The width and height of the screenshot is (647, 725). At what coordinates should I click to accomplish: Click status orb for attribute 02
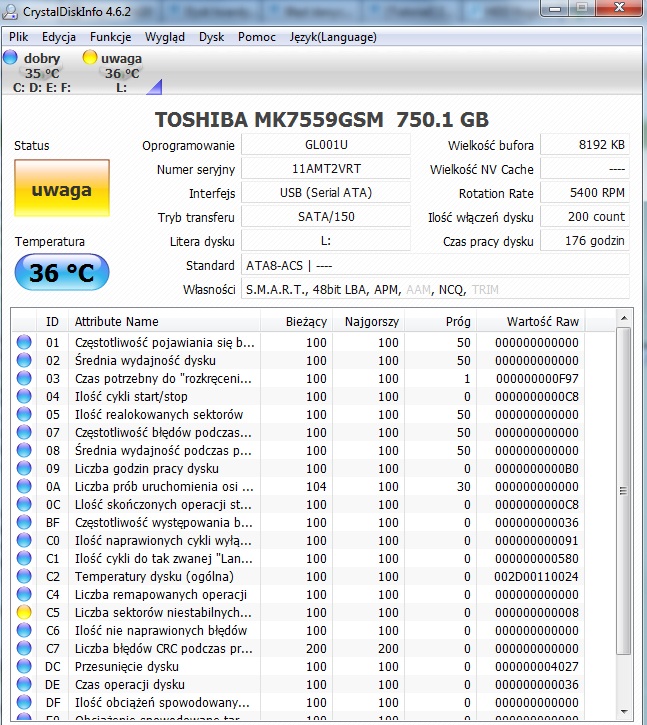tap(24, 360)
